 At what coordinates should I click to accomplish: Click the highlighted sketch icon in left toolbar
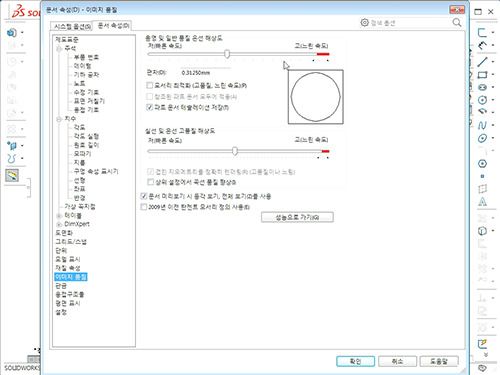12,175
